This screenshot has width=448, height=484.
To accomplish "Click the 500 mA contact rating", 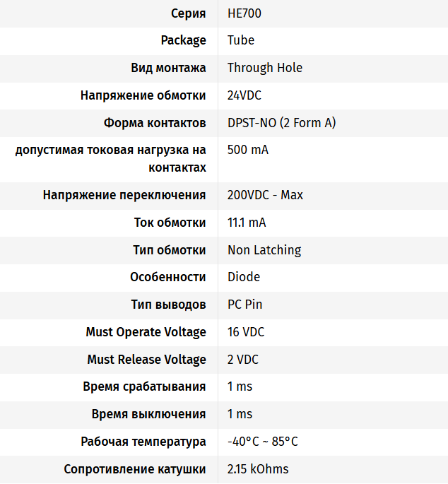I will point(248,150).
